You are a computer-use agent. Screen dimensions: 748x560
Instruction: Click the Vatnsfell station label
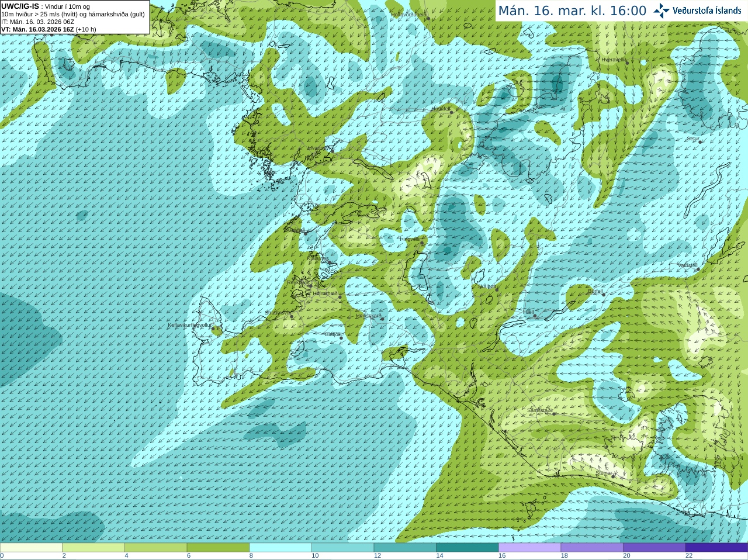(x=688, y=265)
